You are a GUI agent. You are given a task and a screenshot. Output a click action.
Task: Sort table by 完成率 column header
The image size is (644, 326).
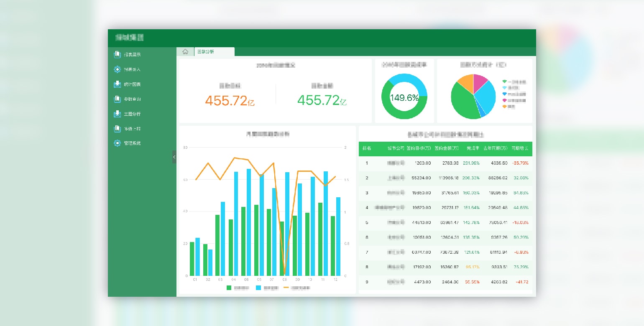473,148
